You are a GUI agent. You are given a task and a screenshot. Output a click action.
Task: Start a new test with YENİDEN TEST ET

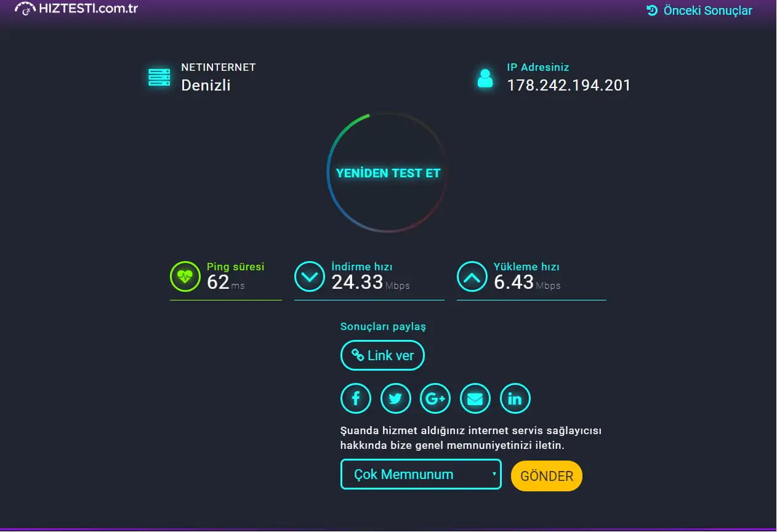(387, 173)
